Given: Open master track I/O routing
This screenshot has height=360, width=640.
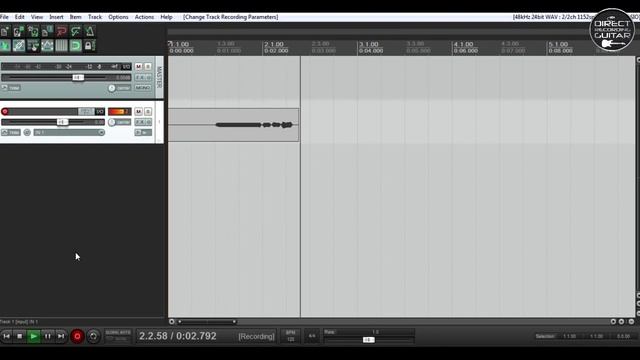Looking at the screenshot, I should pos(127,67).
